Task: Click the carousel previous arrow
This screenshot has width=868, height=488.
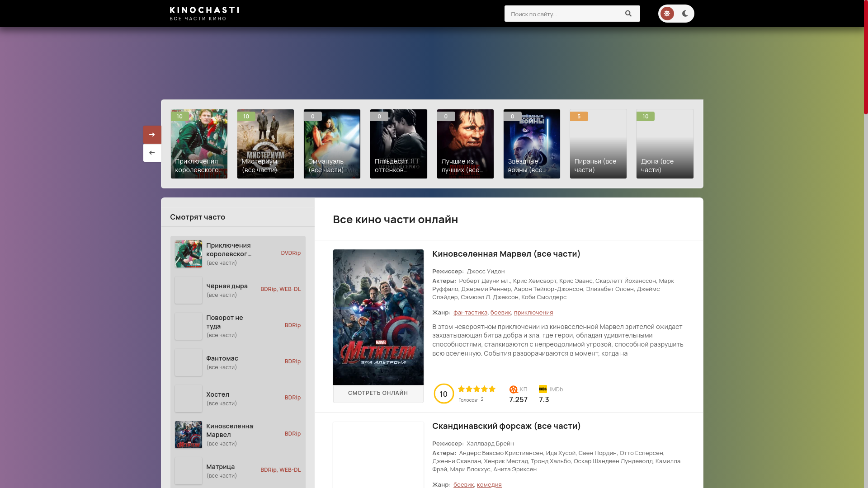Action: tap(152, 153)
